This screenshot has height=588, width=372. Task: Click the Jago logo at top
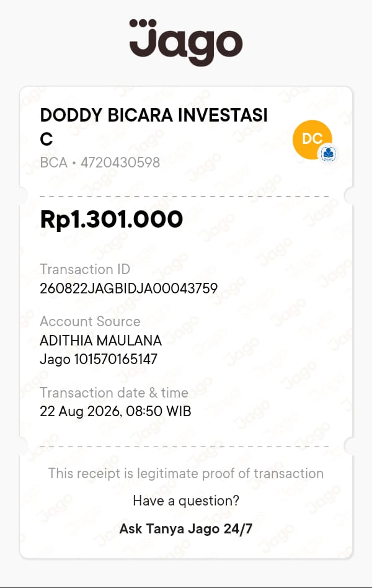click(185, 42)
